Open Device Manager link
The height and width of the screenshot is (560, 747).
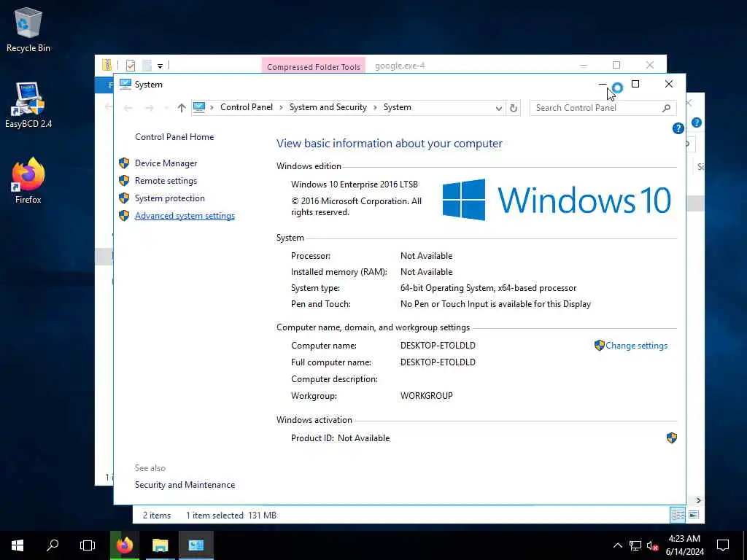pyautogui.click(x=166, y=163)
